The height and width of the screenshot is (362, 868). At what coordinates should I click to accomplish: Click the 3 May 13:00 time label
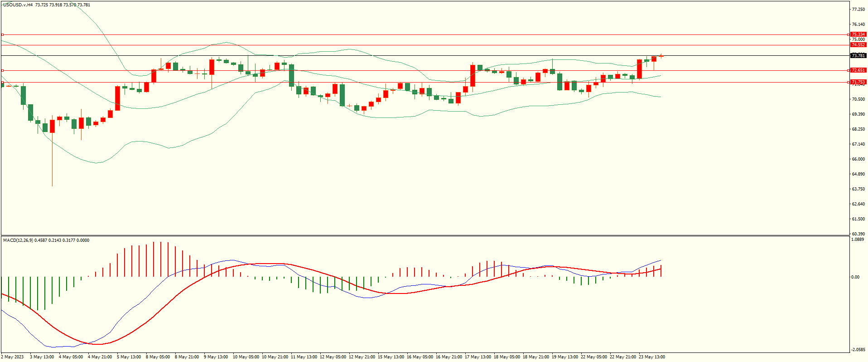coord(42,357)
